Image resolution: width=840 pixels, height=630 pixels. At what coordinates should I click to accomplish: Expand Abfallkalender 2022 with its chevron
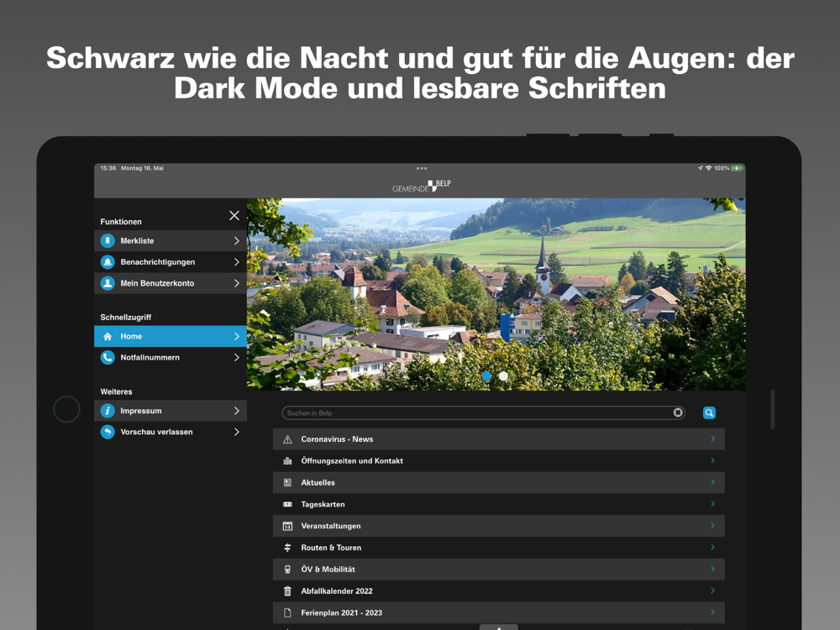(x=712, y=591)
